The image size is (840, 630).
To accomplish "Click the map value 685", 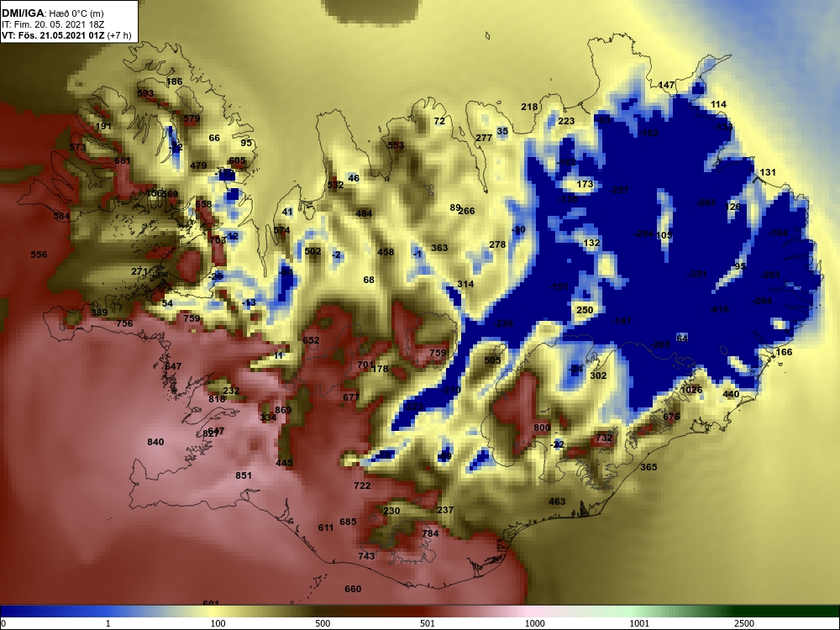I will coord(348,522).
